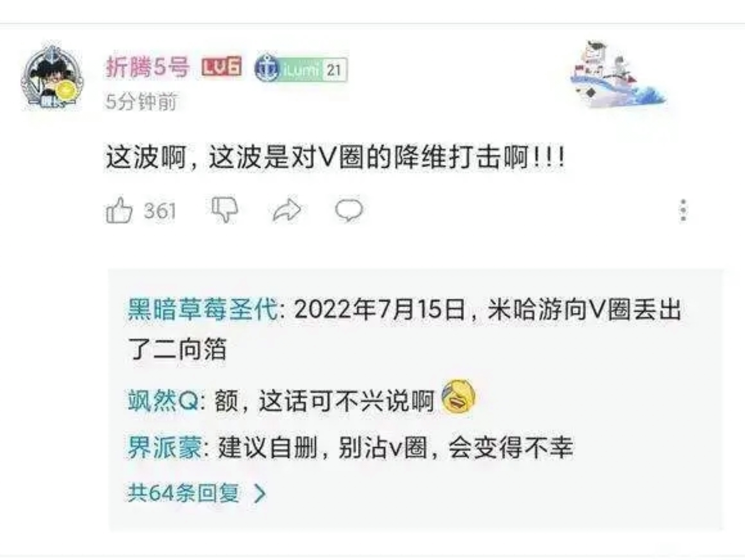Viewport: 745px width, 560px height.
Task: Like the comment with thumbs-up icon
Action: point(119,210)
